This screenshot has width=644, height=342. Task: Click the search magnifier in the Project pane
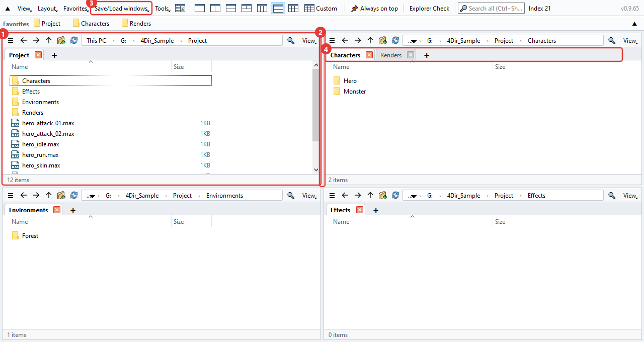pos(291,41)
